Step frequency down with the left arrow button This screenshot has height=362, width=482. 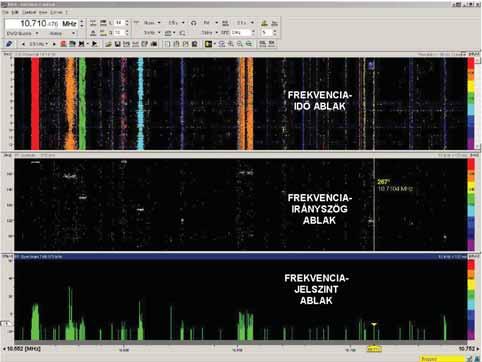pos(23,44)
